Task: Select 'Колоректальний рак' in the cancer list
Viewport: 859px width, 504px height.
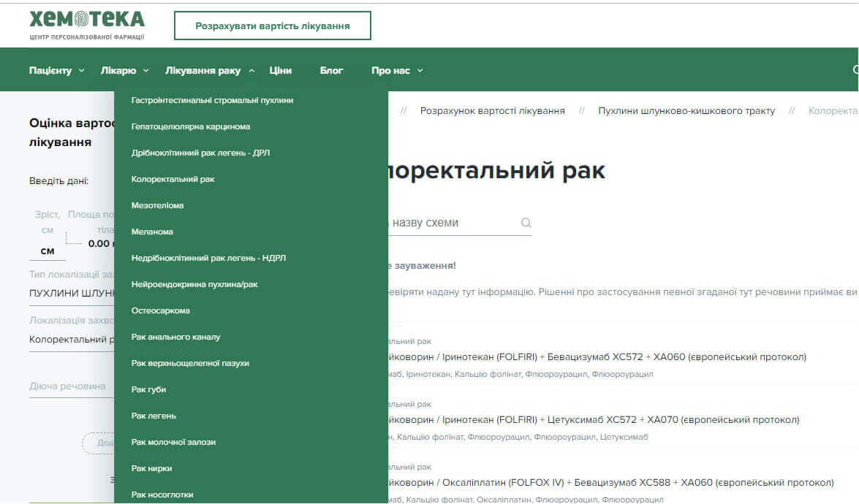Action: click(175, 179)
